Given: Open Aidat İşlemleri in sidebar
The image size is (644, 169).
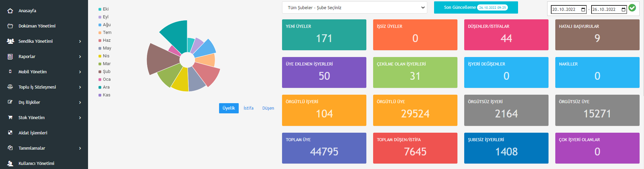Looking at the screenshot, I should (x=33, y=133).
